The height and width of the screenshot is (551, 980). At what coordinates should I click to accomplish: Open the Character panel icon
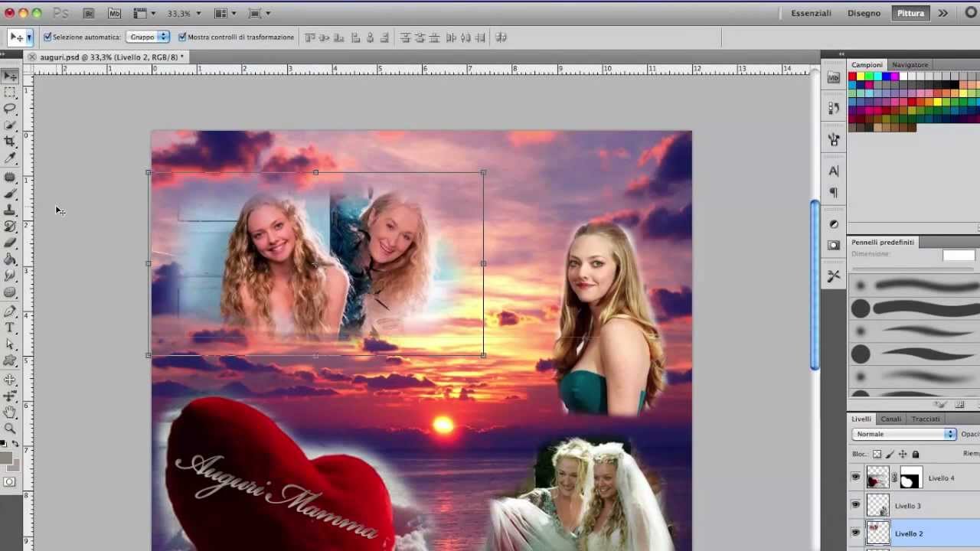(x=834, y=171)
